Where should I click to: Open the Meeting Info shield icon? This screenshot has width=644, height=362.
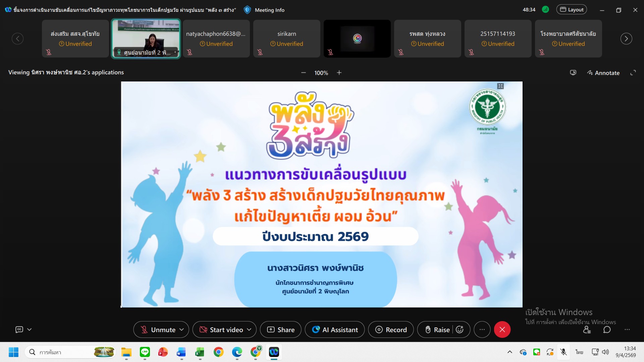247,10
